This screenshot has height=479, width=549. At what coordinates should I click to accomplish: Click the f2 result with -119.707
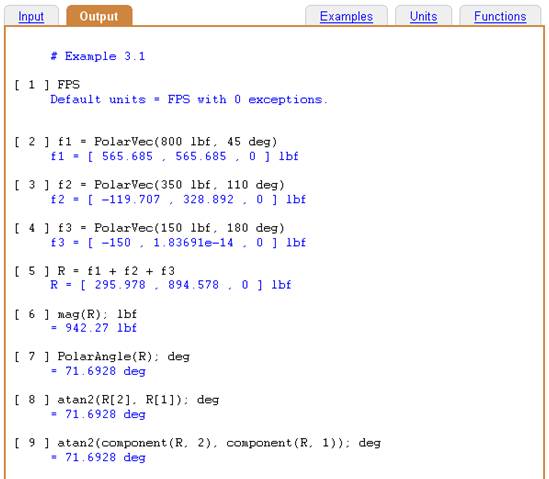pyautogui.click(x=178, y=200)
